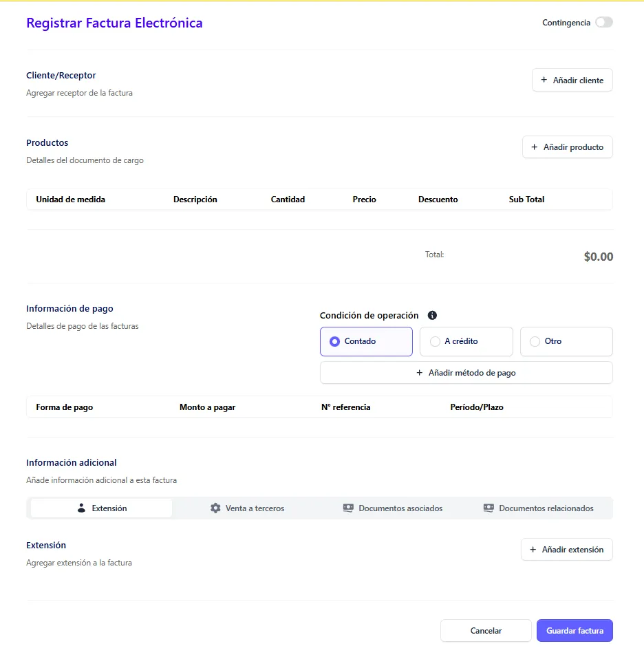Select the A crédito payment condition
The height and width of the screenshot is (657, 644).
[x=466, y=341]
